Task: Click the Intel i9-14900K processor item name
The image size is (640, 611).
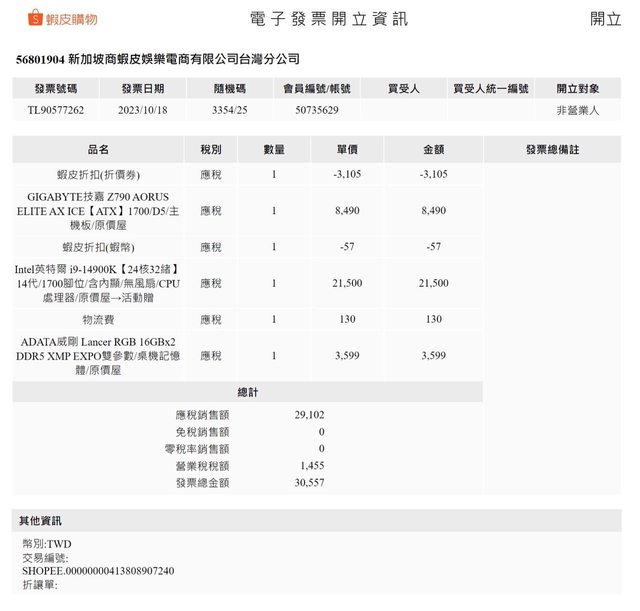Action: (98, 283)
